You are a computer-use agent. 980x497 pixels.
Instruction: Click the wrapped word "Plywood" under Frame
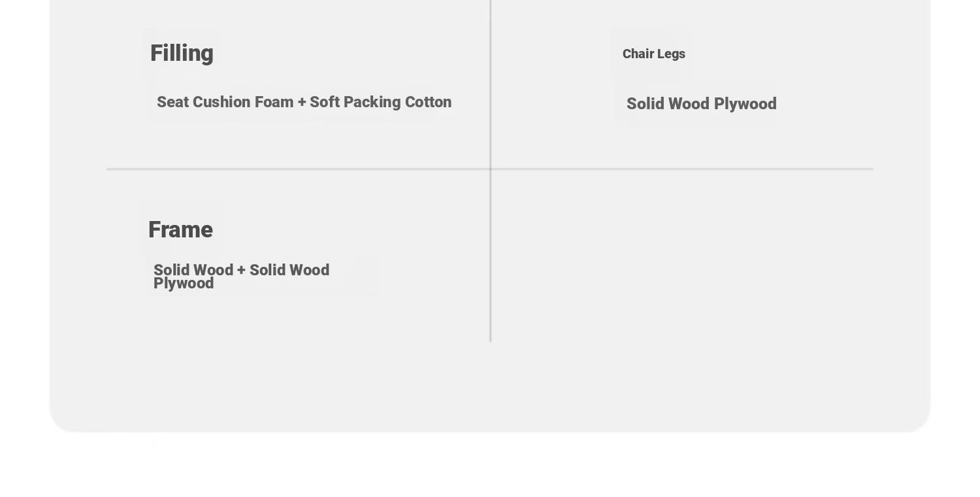(184, 284)
